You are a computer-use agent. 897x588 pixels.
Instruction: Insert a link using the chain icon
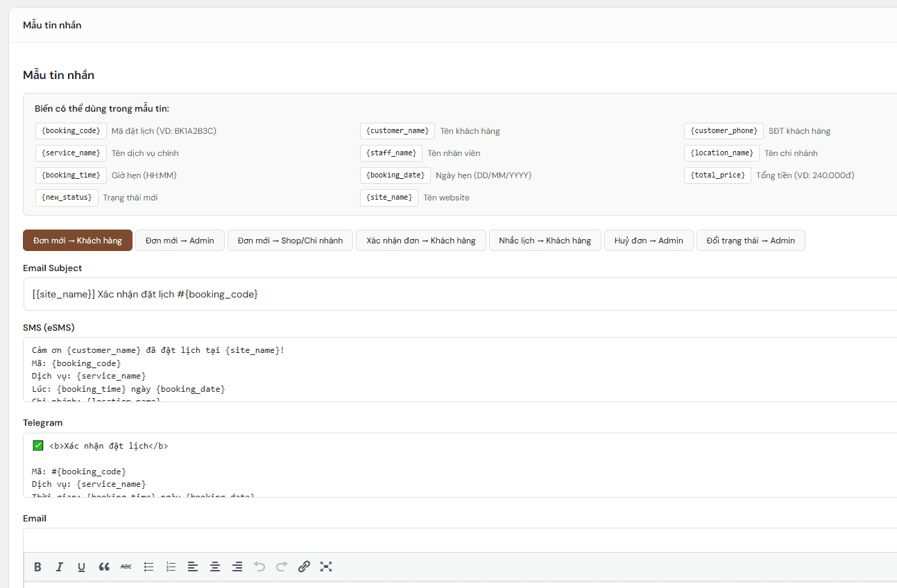coord(304,567)
